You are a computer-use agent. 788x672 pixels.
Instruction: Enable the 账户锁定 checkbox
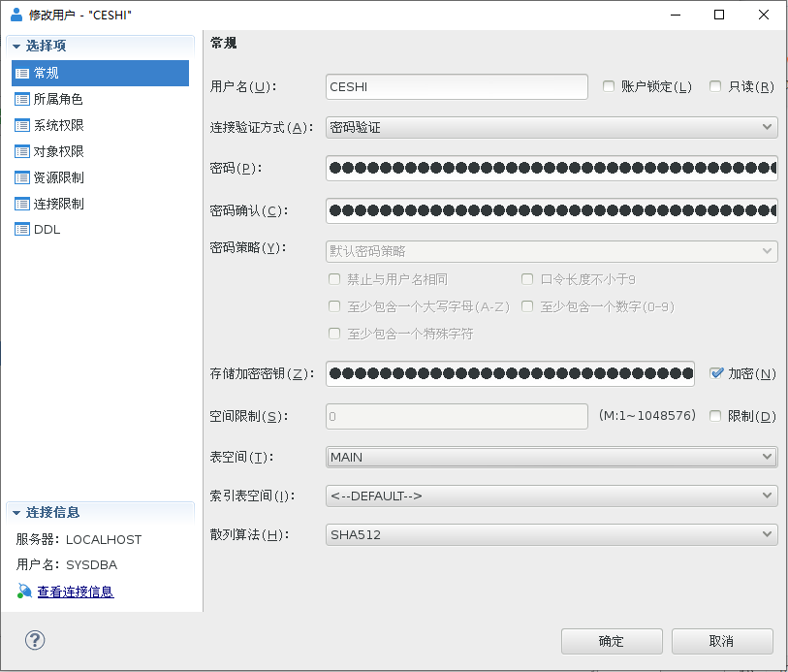tap(609, 86)
